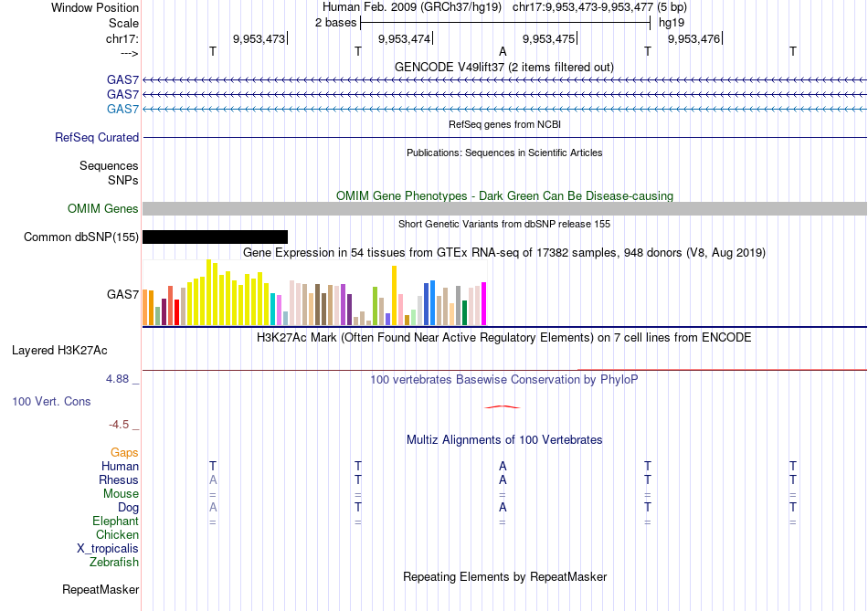Select the Mouse alignment row label
The width and height of the screenshot is (868, 611).
121,494
